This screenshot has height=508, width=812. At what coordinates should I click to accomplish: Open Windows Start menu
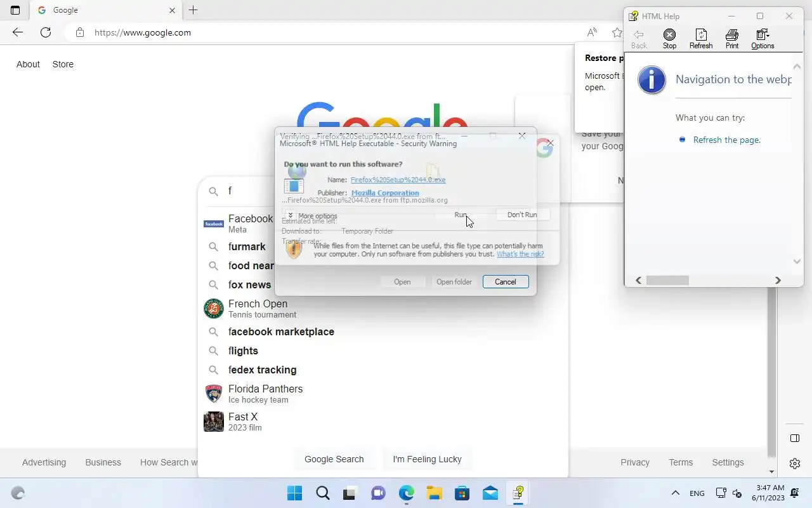click(x=294, y=493)
